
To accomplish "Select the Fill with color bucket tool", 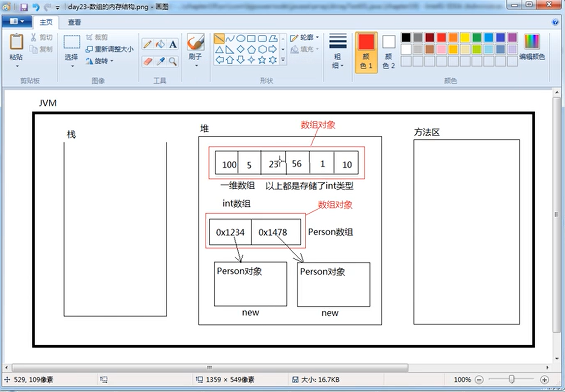I will (x=160, y=44).
